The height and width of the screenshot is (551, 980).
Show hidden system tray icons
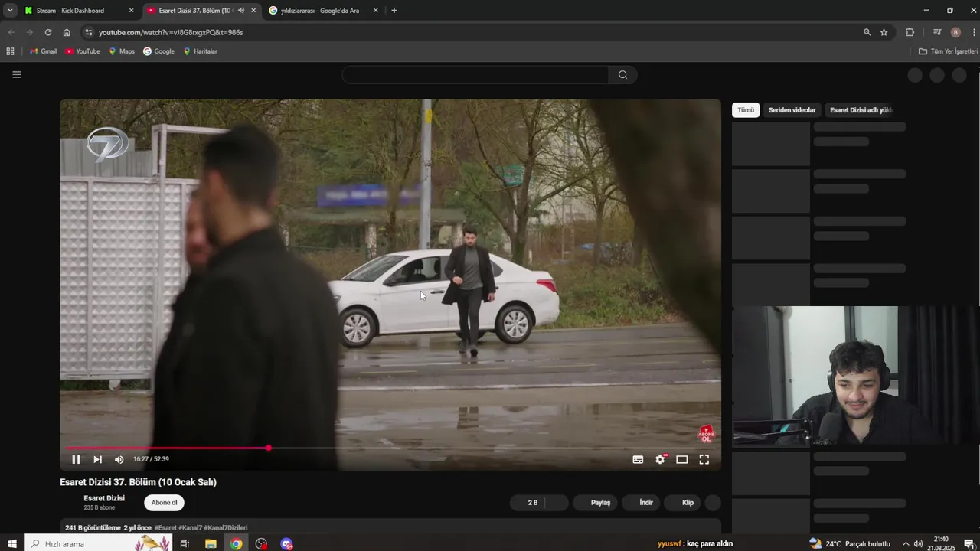point(906,543)
